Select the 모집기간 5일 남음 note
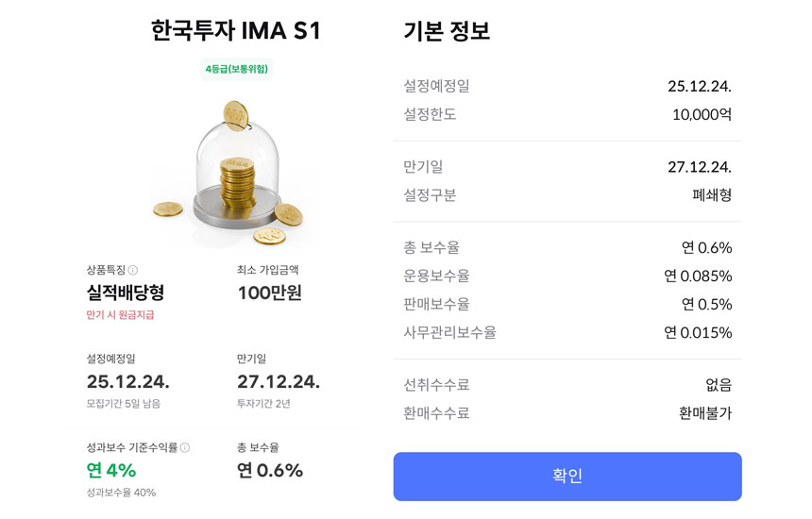The height and width of the screenshot is (519, 812). [x=123, y=404]
